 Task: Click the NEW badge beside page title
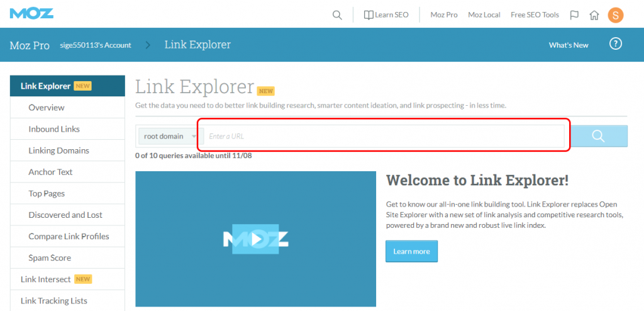pos(266,91)
